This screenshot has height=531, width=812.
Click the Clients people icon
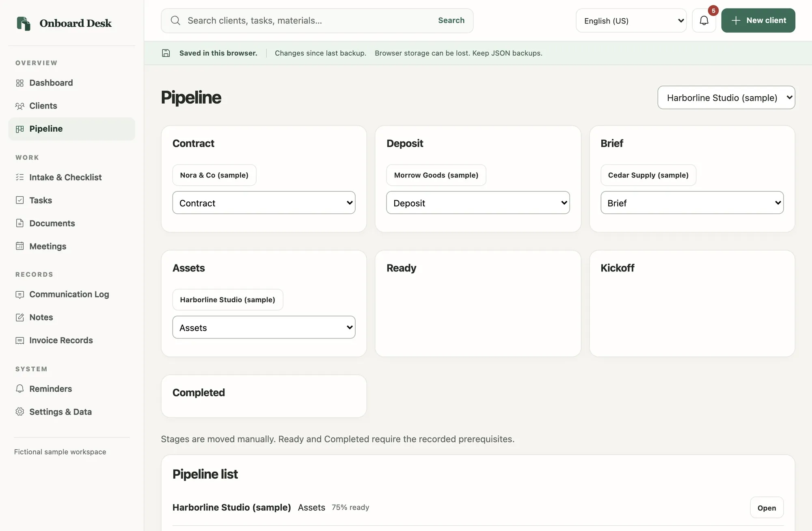click(x=19, y=106)
